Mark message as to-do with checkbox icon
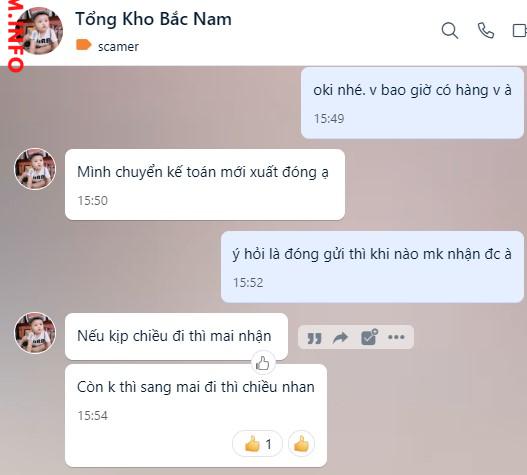 pyautogui.click(x=369, y=337)
